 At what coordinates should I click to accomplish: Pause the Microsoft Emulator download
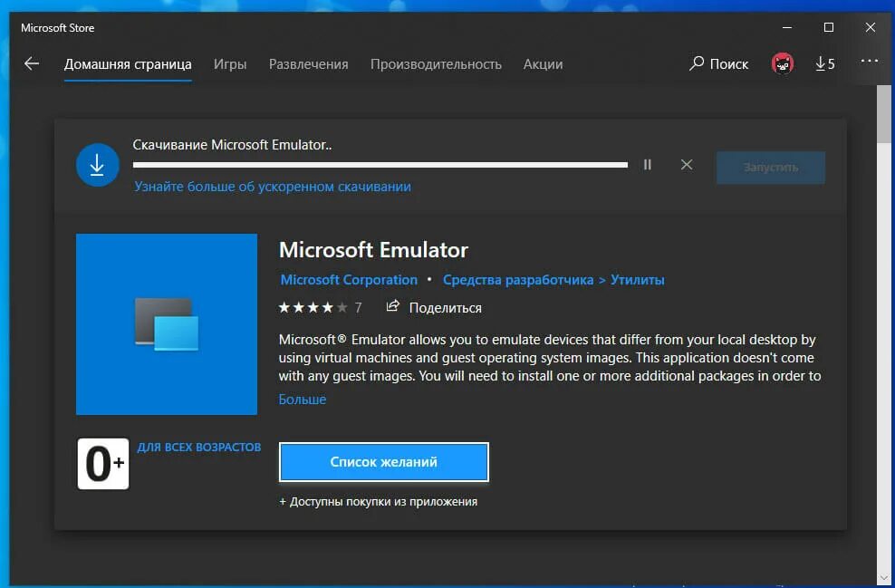(648, 164)
